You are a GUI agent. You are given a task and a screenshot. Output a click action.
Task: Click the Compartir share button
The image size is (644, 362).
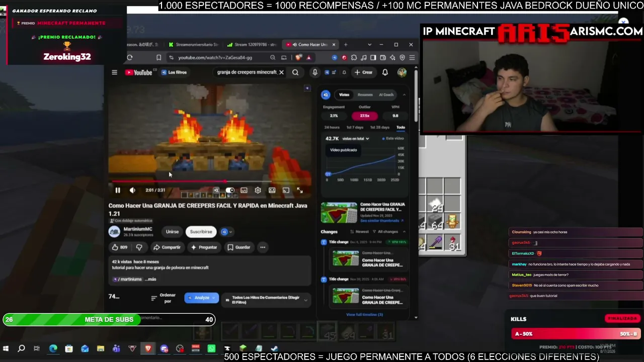tap(167, 247)
